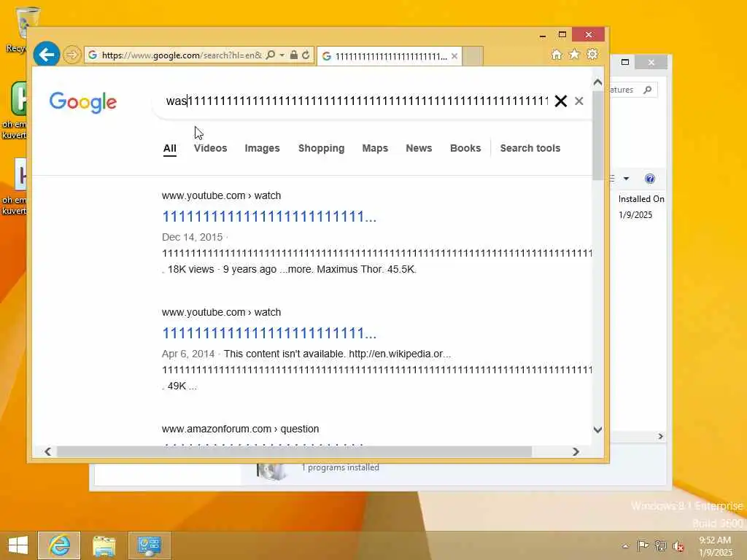Switch to the Books tab
Screen dimensions: 747x560
465,148
